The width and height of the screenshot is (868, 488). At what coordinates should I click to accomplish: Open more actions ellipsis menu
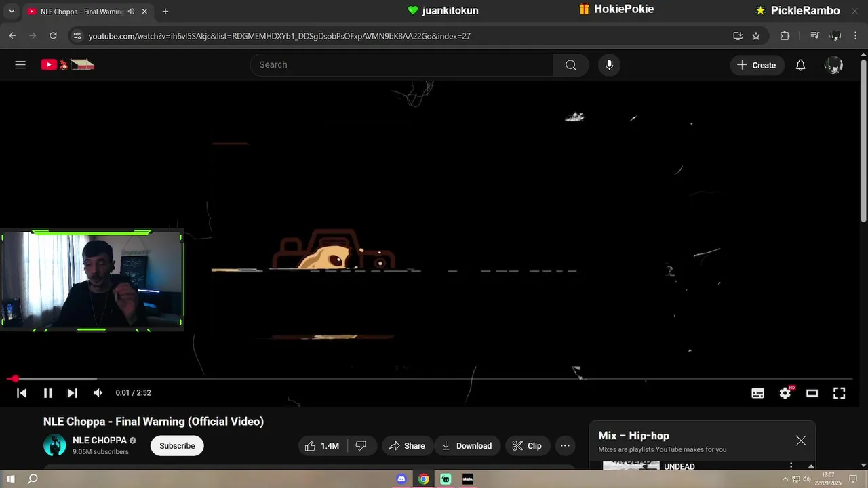[x=565, y=446]
